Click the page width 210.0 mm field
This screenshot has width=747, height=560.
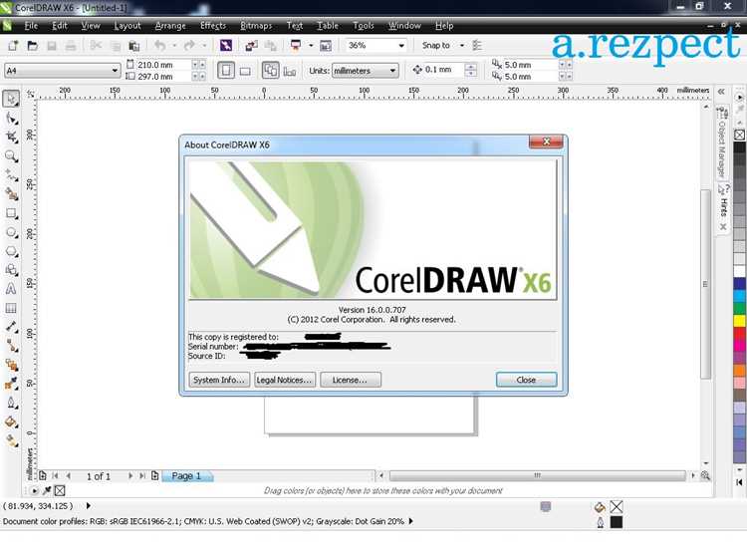[x=164, y=65]
